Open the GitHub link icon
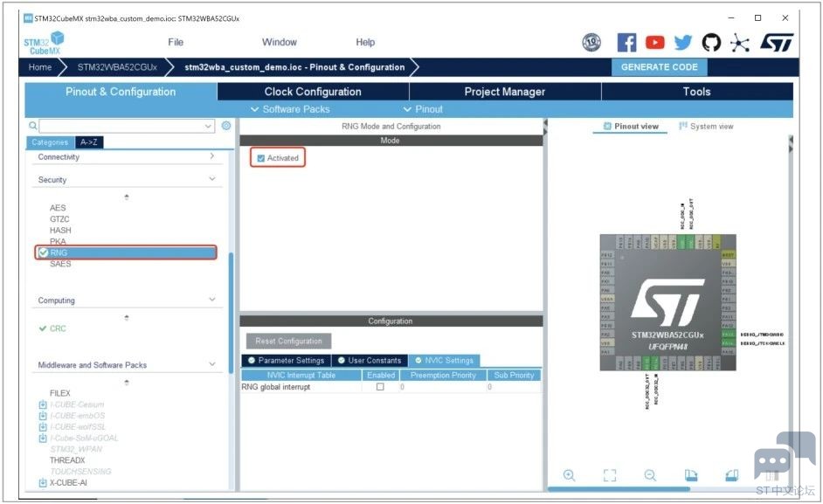The image size is (823, 504). (711, 43)
